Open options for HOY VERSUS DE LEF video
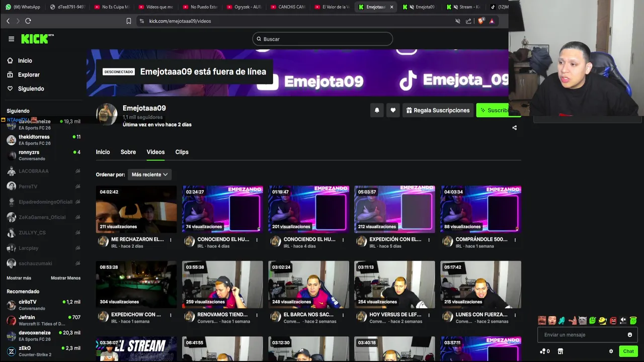Viewport: 644px width, 362px height. tap(429, 315)
